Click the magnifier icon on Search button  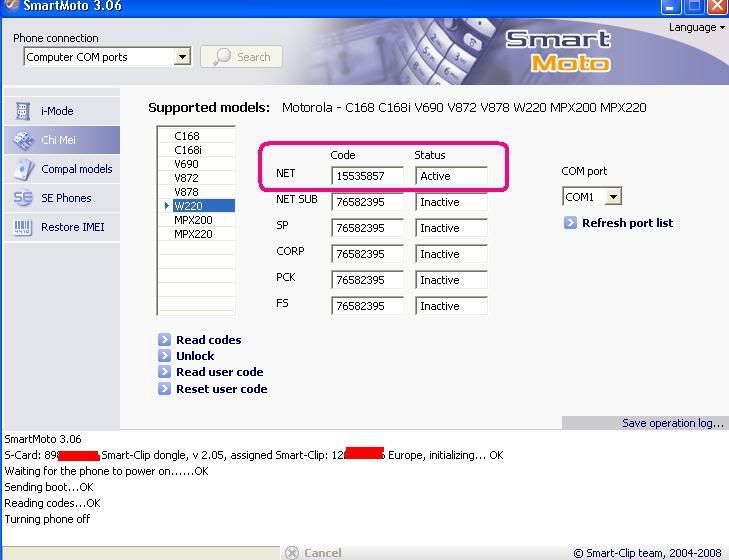point(222,57)
